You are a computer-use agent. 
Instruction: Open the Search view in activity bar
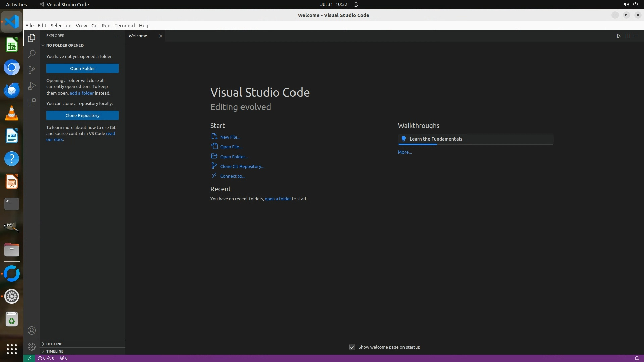click(32, 54)
